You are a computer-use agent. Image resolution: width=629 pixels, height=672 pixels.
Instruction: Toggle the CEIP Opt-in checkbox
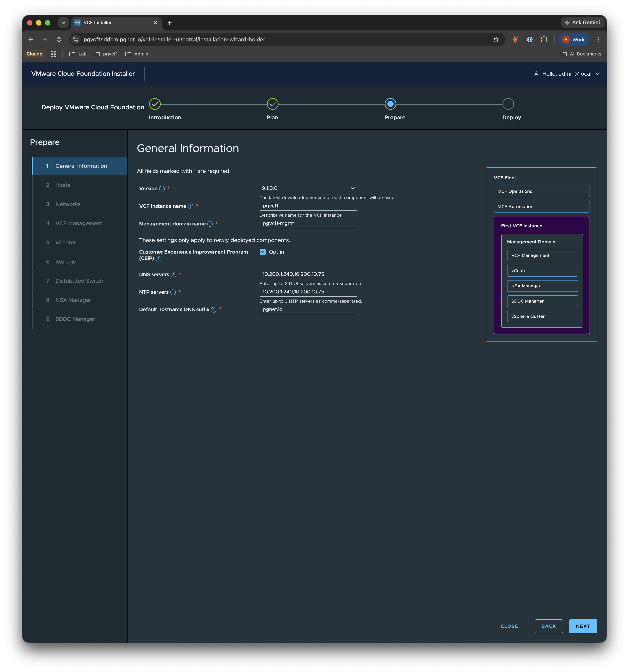[263, 252]
